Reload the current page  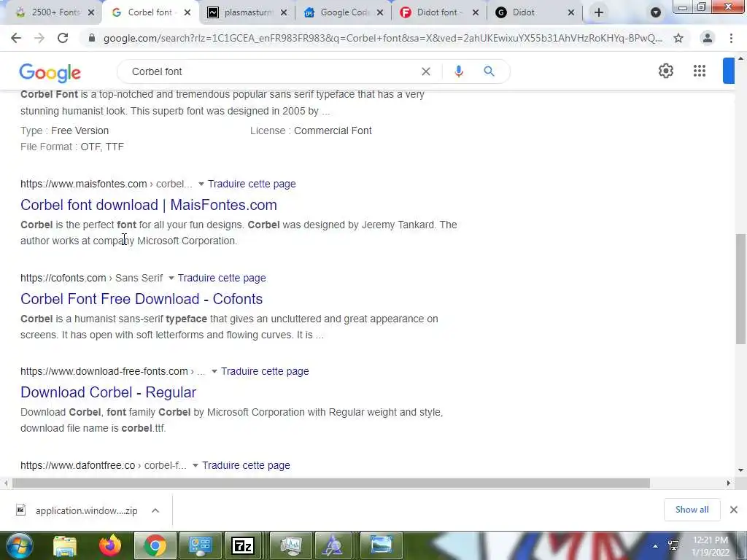(x=63, y=38)
